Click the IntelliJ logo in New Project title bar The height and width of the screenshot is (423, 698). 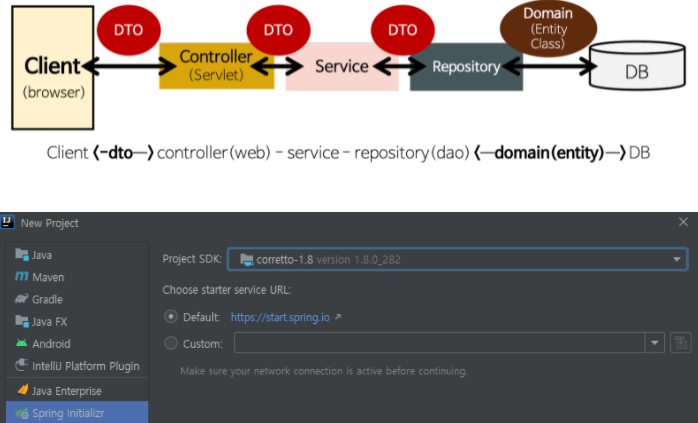pos(8,222)
